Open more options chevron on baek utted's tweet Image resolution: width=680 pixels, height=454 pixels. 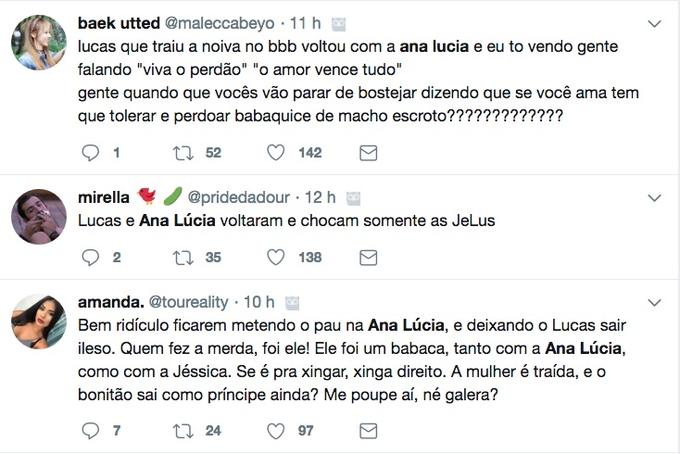pyautogui.click(x=654, y=22)
